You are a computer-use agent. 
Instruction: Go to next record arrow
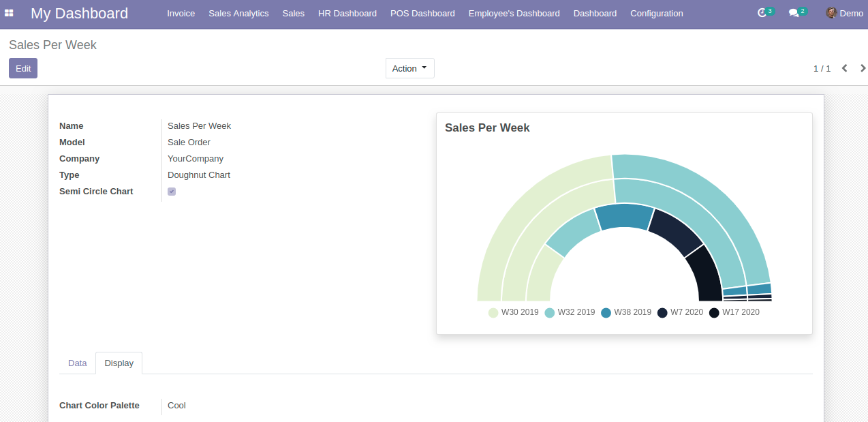(x=863, y=68)
